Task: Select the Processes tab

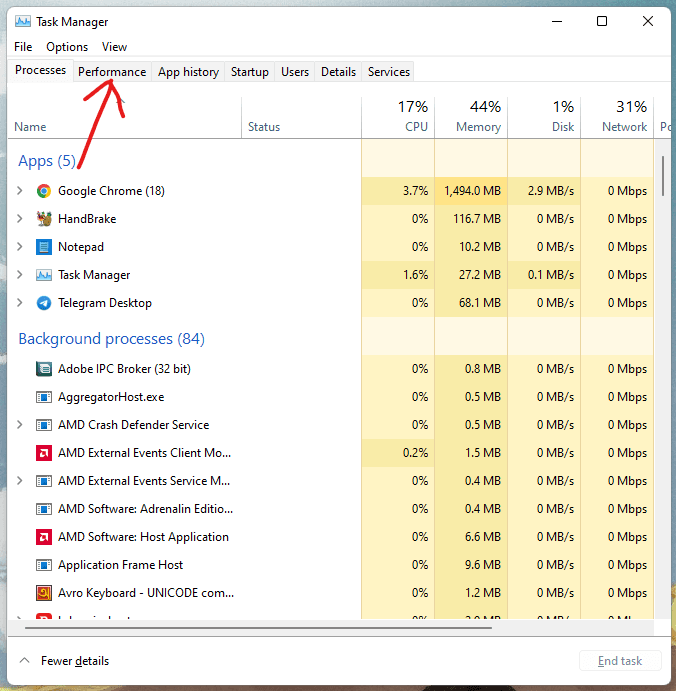Action: (x=40, y=71)
